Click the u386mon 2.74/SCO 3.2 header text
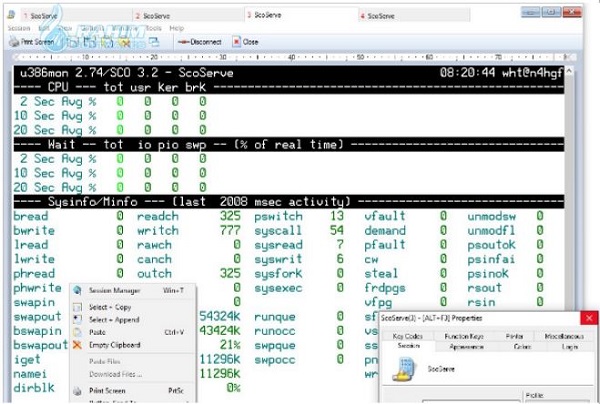Viewport: 600px width, 404px height. (x=127, y=73)
